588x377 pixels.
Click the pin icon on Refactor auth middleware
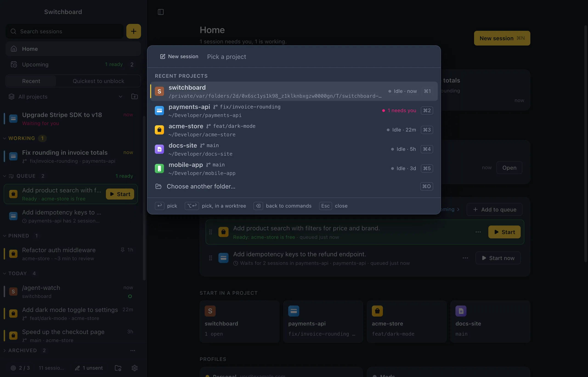point(123,250)
